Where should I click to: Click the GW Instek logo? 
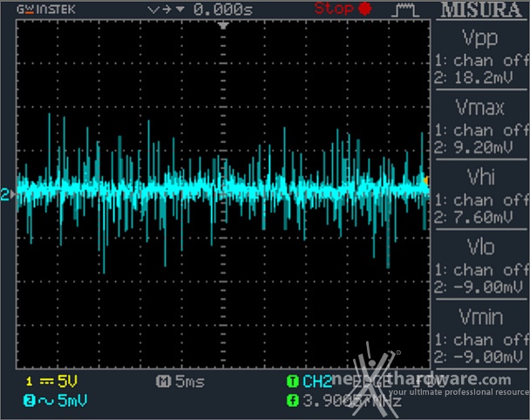(x=45, y=10)
